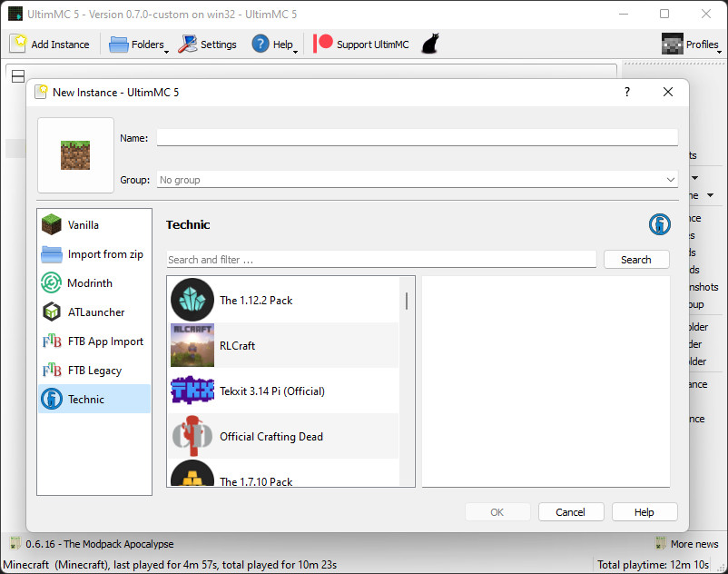Switch to the ATLauncher source
Screen dimensions: 728x574
coord(94,312)
